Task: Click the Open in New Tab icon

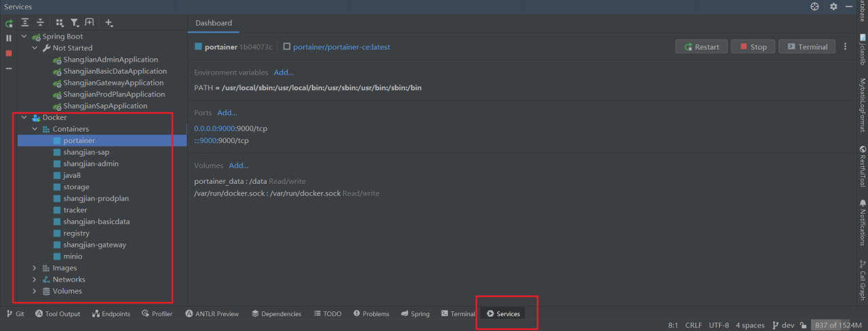Action: click(90, 23)
